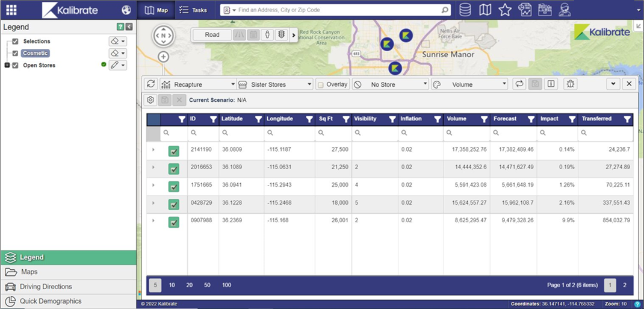
Task: Click the map compass navigation control
Action: [164, 36]
